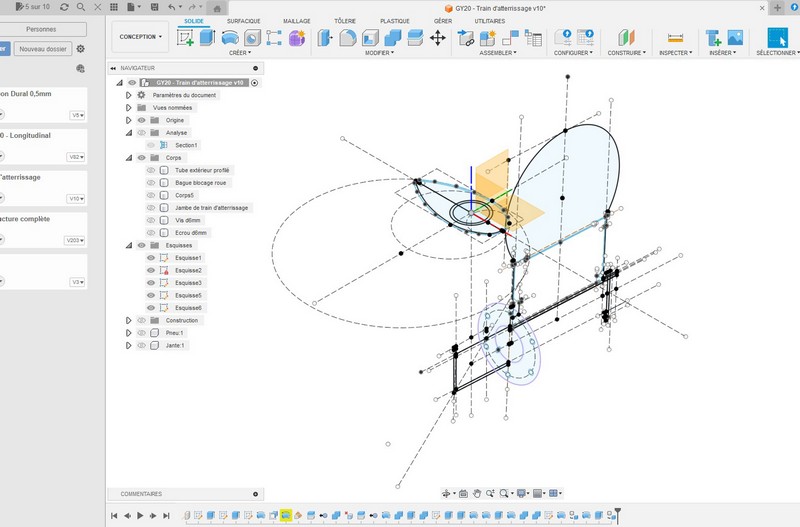Switch to the SURFACIQUE tab
This screenshot has width=800, height=527.
click(x=243, y=20)
